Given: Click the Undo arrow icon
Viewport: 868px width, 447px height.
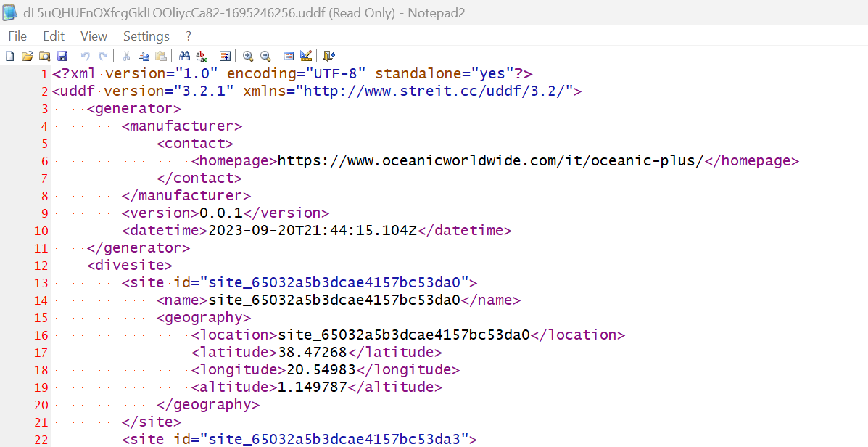Looking at the screenshot, I should tap(86, 56).
